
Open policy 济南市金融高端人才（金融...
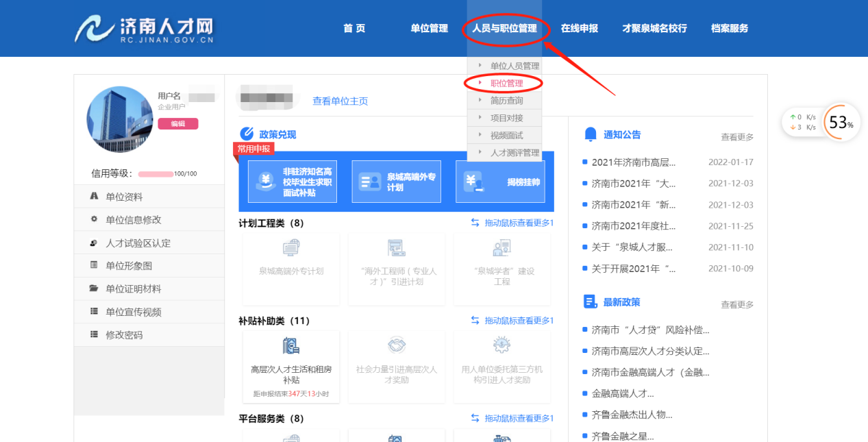651,373
